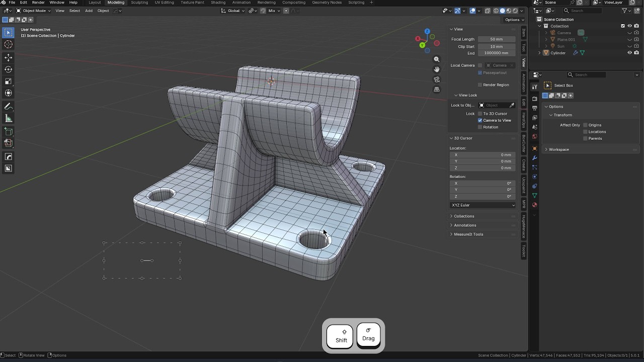Open the XYZ Euler rotation mode dropdown
Image resolution: width=644 pixels, height=362 pixels.
(x=482, y=205)
